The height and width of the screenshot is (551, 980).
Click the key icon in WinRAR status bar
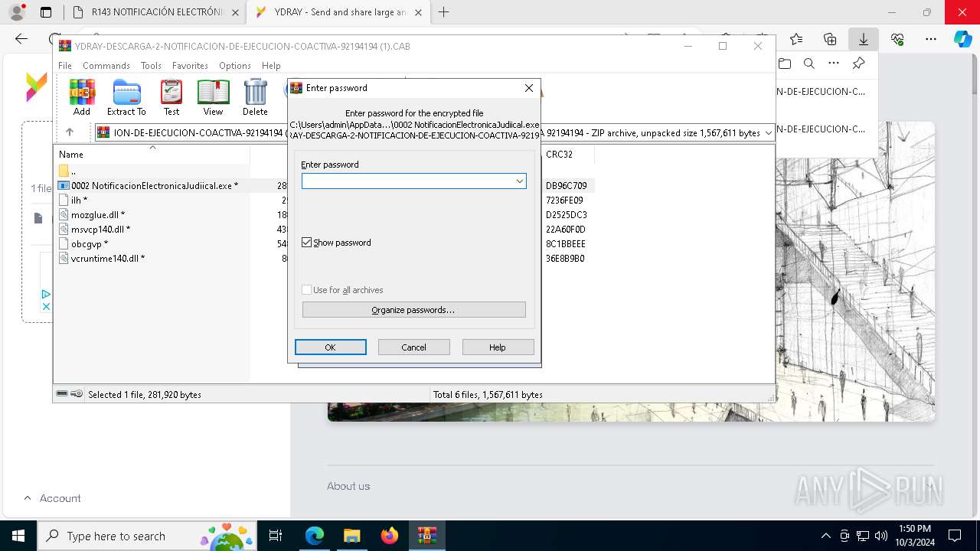[x=77, y=394]
